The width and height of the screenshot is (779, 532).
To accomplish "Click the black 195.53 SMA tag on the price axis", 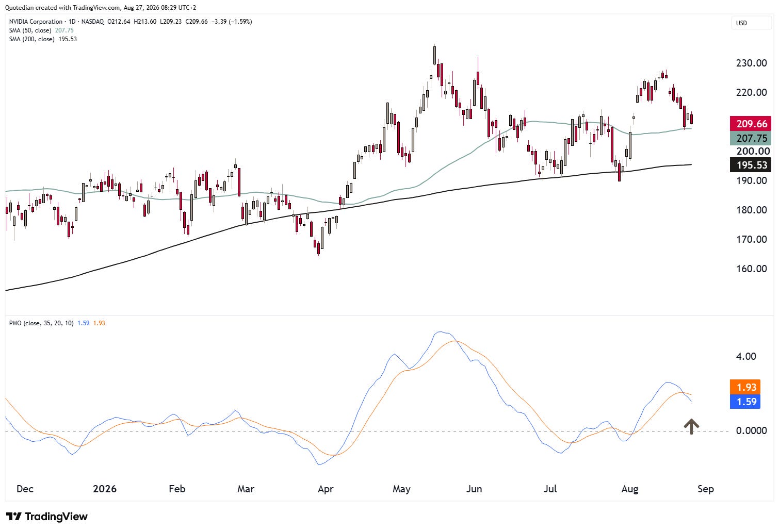I will click(x=751, y=165).
